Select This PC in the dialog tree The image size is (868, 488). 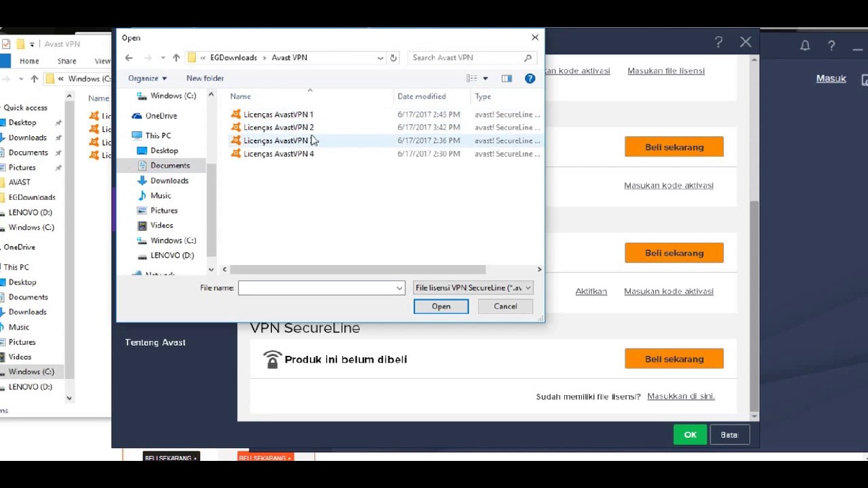[x=158, y=136]
